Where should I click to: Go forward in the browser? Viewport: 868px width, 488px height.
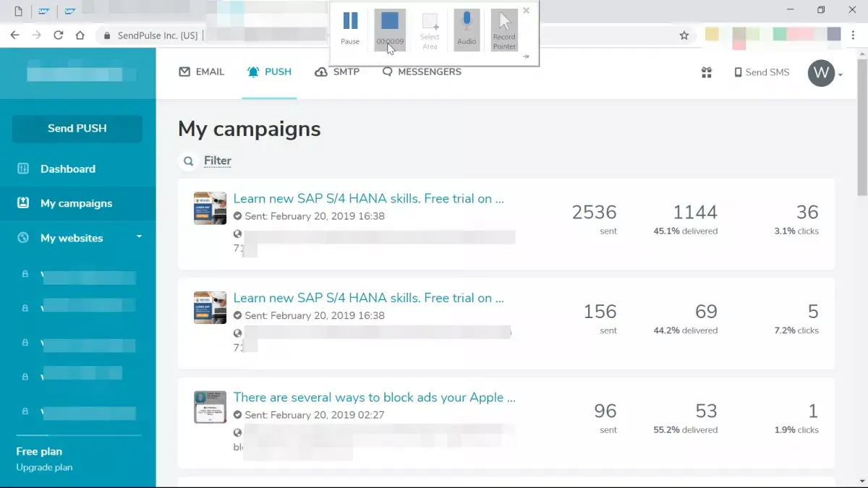[36, 35]
